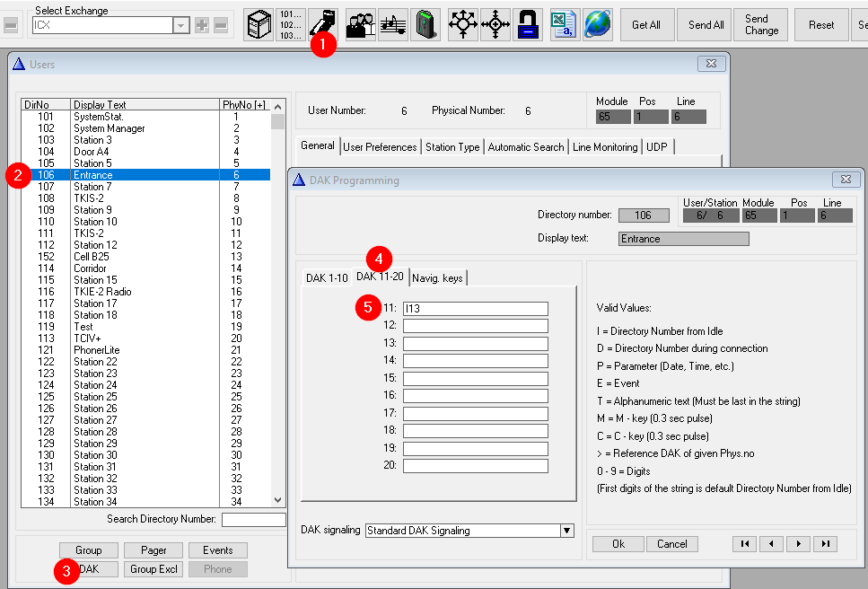Screen dimensions: 868x589
Task: Go to the next user arrow
Action: click(x=799, y=544)
